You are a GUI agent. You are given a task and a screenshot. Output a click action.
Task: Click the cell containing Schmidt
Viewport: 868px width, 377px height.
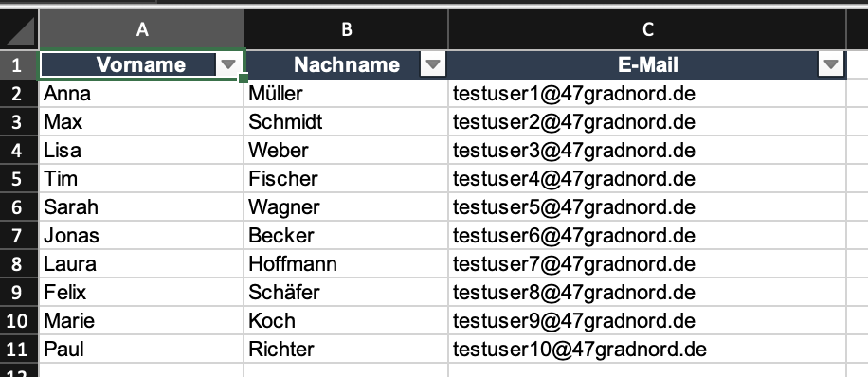click(346, 122)
